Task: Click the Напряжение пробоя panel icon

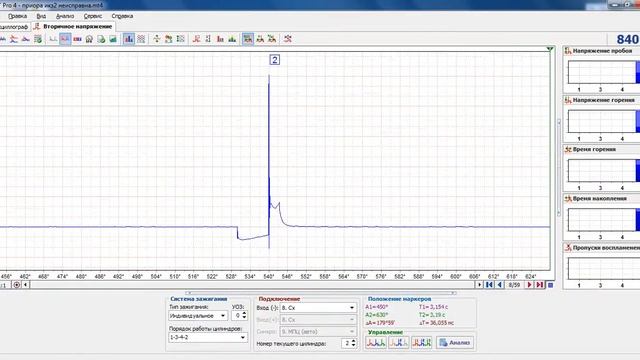Action: point(568,51)
